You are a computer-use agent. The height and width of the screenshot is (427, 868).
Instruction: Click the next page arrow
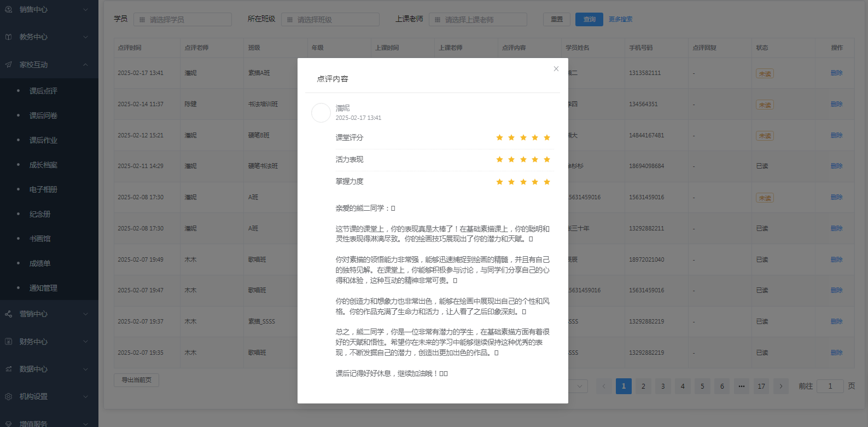pyautogui.click(x=781, y=386)
